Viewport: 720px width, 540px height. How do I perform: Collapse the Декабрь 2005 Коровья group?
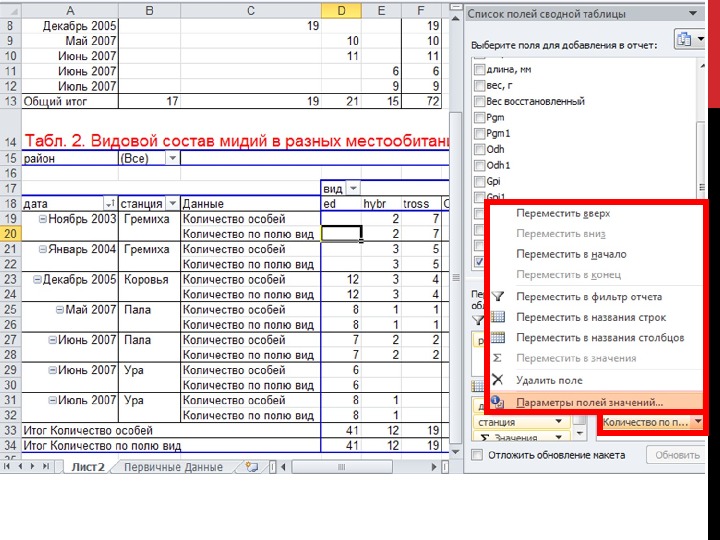pyautogui.click(x=37, y=280)
